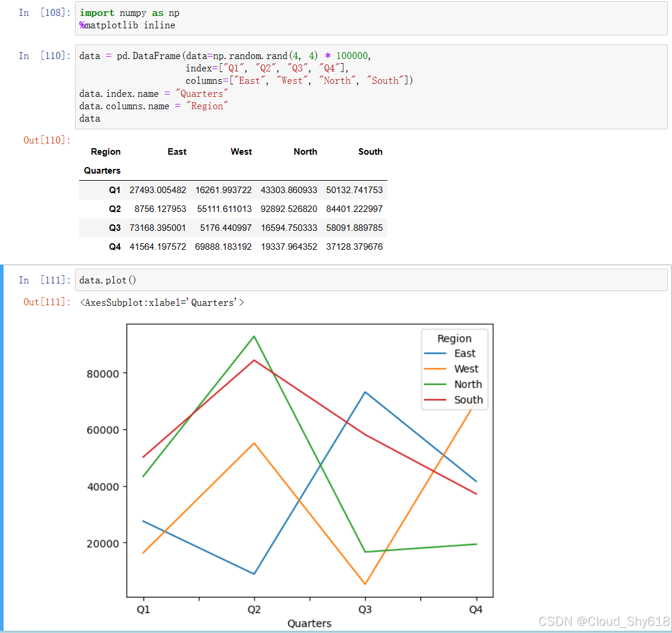Click the Q1 x-axis tick label

point(143,609)
